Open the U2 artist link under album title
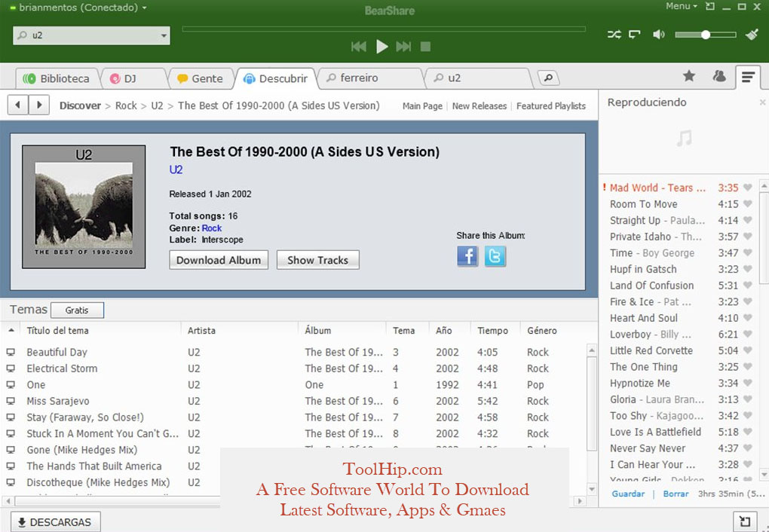The height and width of the screenshot is (532, 769). click(176, 170)
